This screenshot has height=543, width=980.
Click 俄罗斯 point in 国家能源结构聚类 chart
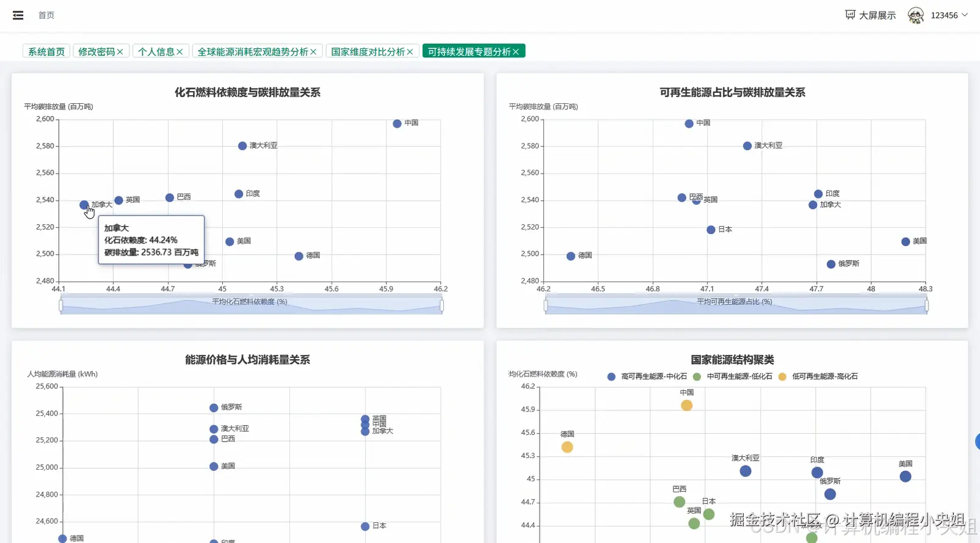click(830, 494)
